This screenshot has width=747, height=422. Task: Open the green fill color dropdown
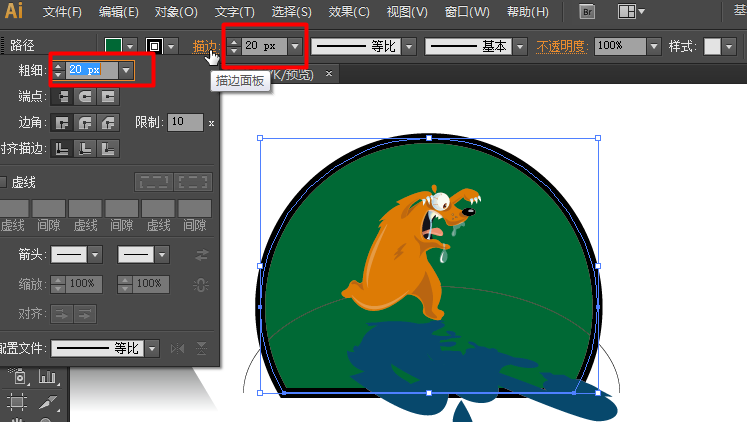130,46
